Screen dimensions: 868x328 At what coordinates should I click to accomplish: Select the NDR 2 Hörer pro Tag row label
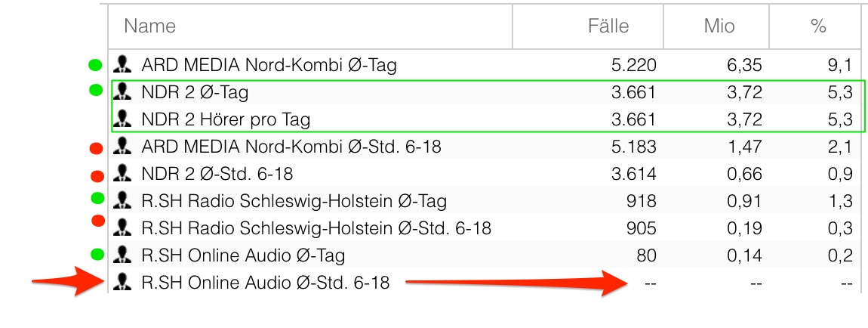coord(226,119)
